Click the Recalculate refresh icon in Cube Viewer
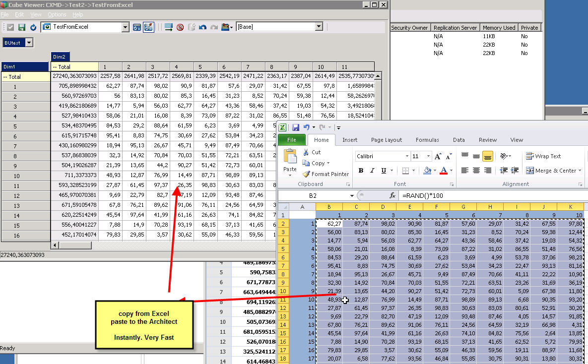The width and height of the screenshot is (588, 364). coord(33,27)
